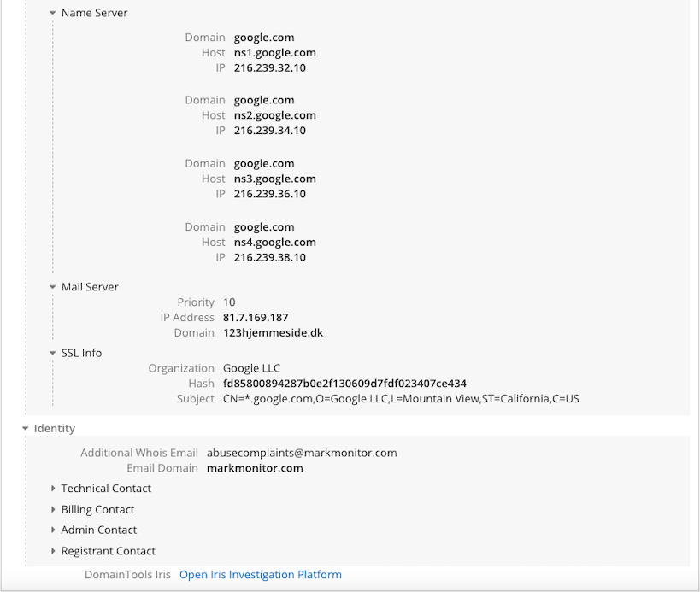Expand the Billing Contact section

(x=53, y=510)
